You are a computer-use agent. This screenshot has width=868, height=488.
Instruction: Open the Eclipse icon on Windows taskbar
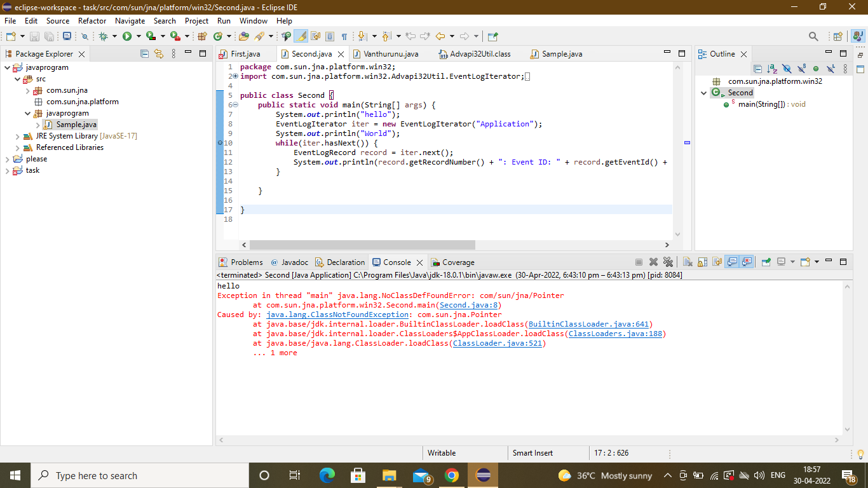pos(484,475)
